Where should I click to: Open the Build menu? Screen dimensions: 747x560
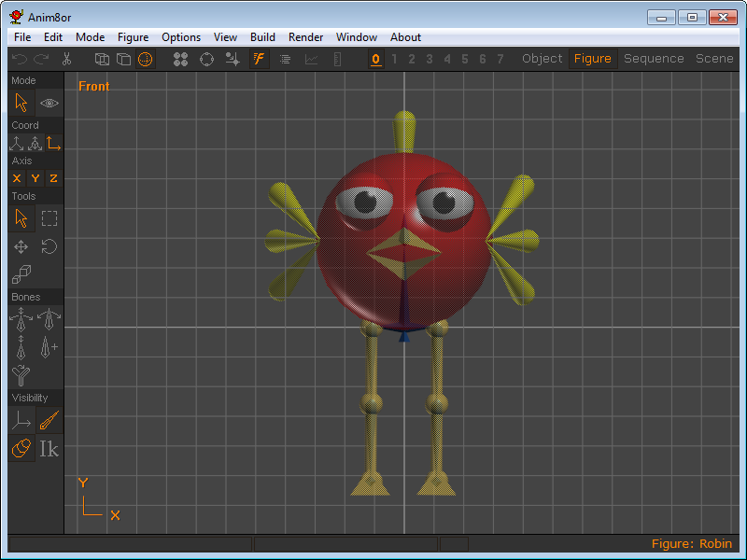[262, 37]
